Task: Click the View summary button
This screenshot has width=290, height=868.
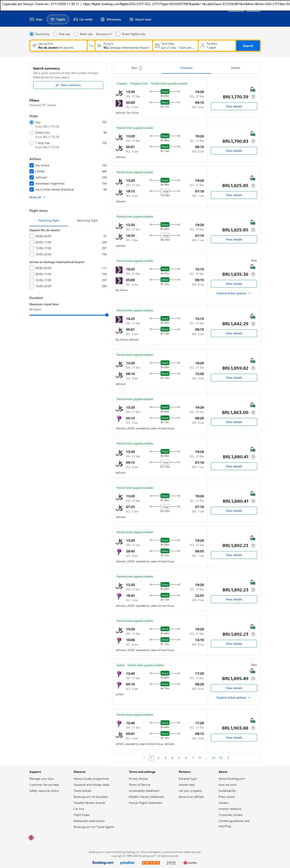Action: pyautogui.click(x=68, y=85)
